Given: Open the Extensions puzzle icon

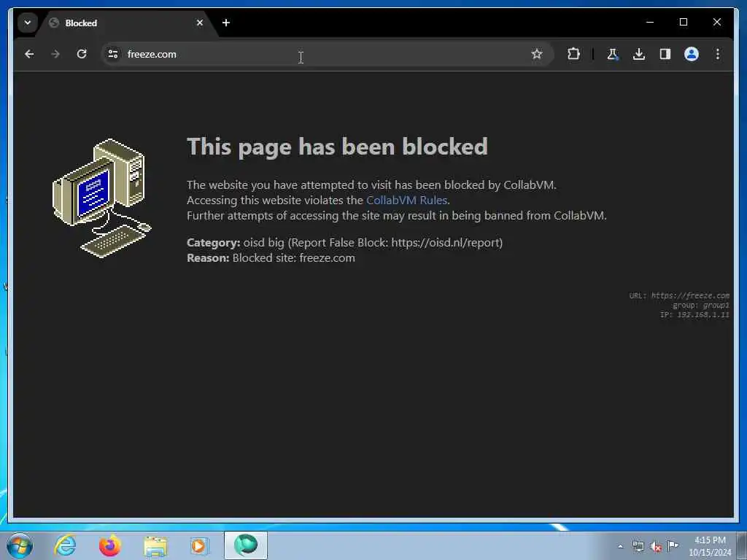Looking at the screenshot, I should pos(573,54).
